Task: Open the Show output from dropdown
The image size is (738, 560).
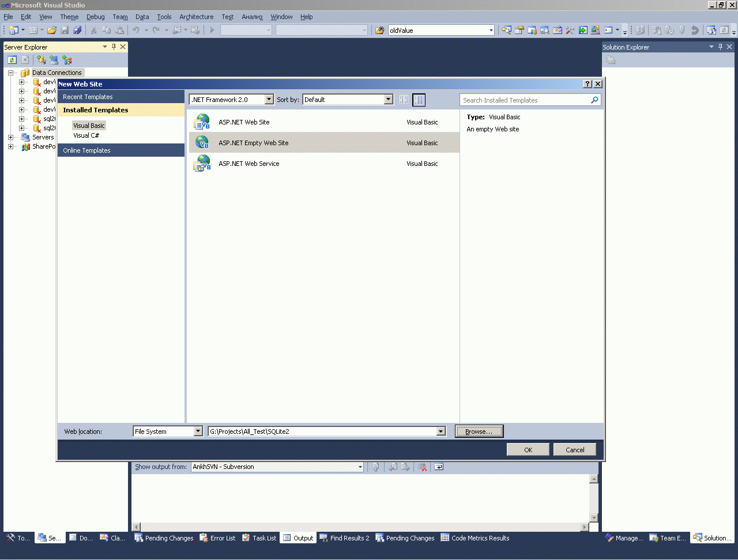Action: tap(360, 467)
